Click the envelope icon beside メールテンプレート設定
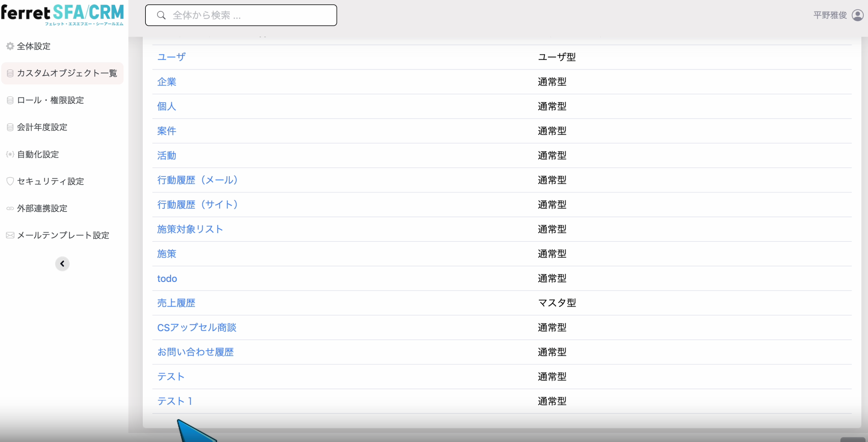 pyautogui.click(x=10, y=235)
